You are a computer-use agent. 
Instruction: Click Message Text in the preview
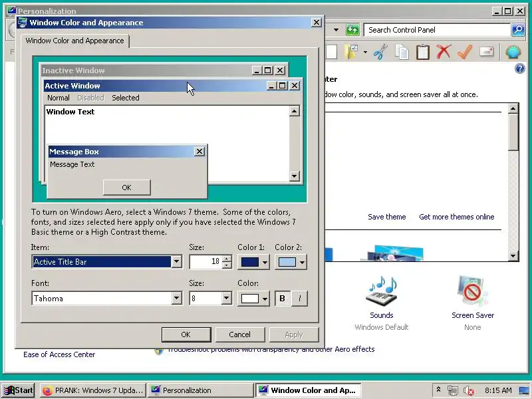72,164
